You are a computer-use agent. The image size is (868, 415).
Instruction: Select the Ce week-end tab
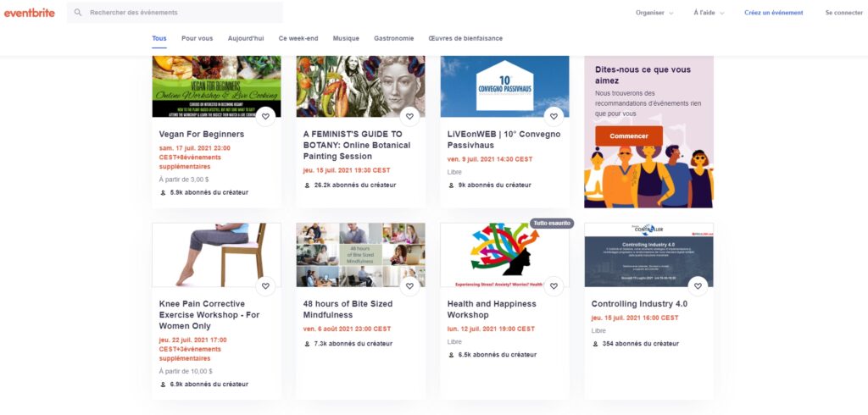[x=298, y=38]
